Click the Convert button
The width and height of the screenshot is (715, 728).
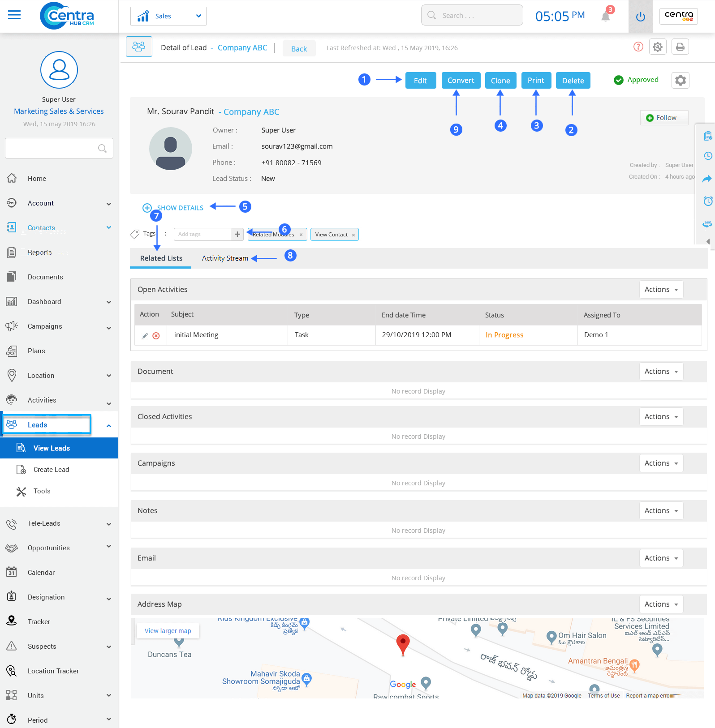[x=461, y=81]
